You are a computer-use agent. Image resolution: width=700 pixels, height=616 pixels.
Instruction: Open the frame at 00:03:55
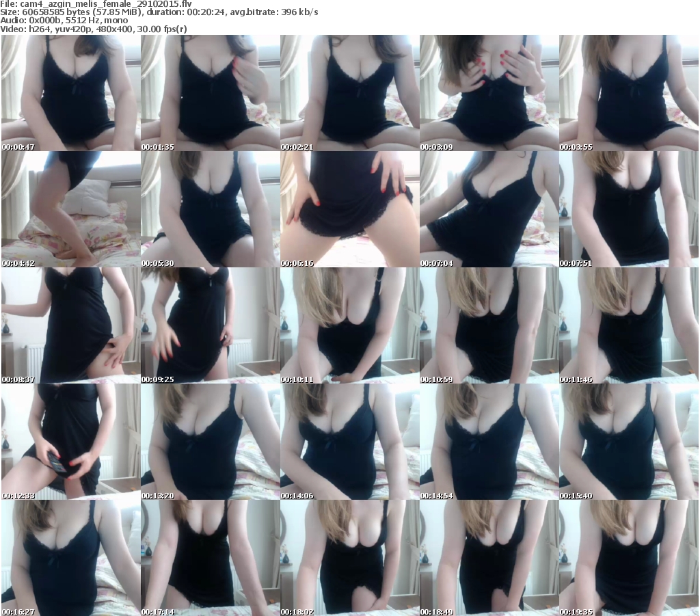629,93
